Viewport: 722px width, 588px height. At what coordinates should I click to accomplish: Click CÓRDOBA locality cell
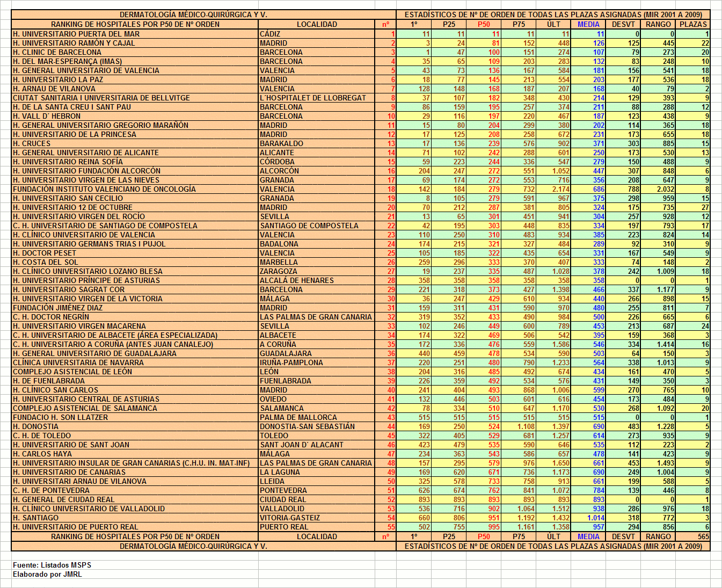click(x=317, y=162)
